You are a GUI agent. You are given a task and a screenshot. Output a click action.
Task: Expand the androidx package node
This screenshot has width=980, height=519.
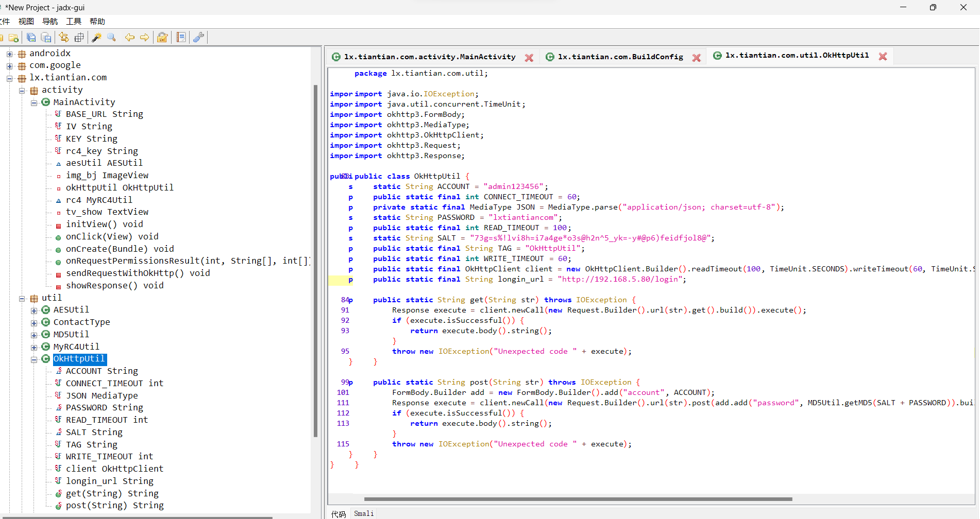[x=9, y=54]
